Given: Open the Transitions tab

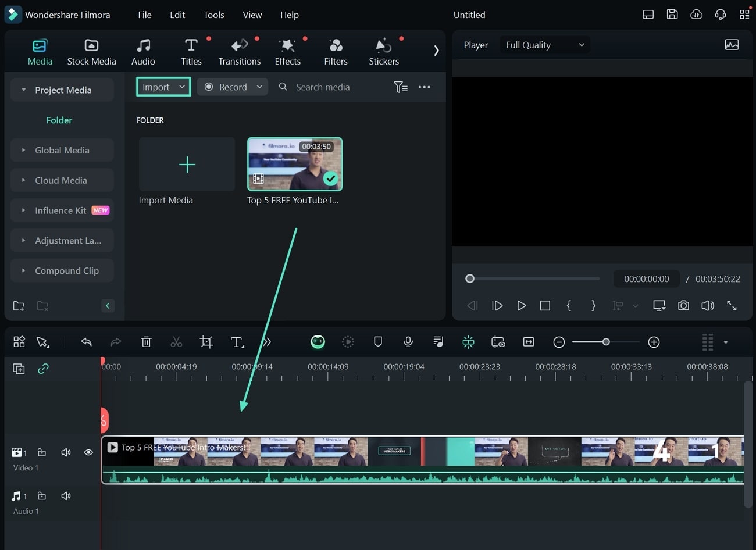Looking at the screenshot, I should 240,52.
